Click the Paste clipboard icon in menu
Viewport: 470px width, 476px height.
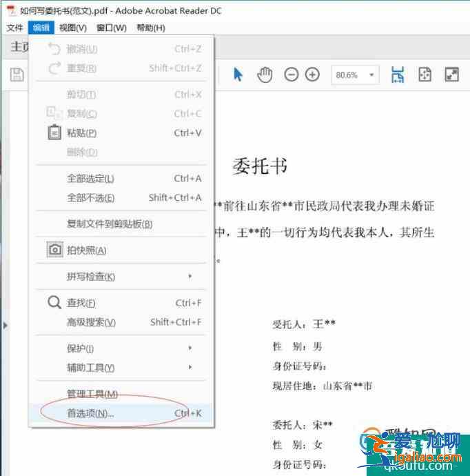(54, 132)
